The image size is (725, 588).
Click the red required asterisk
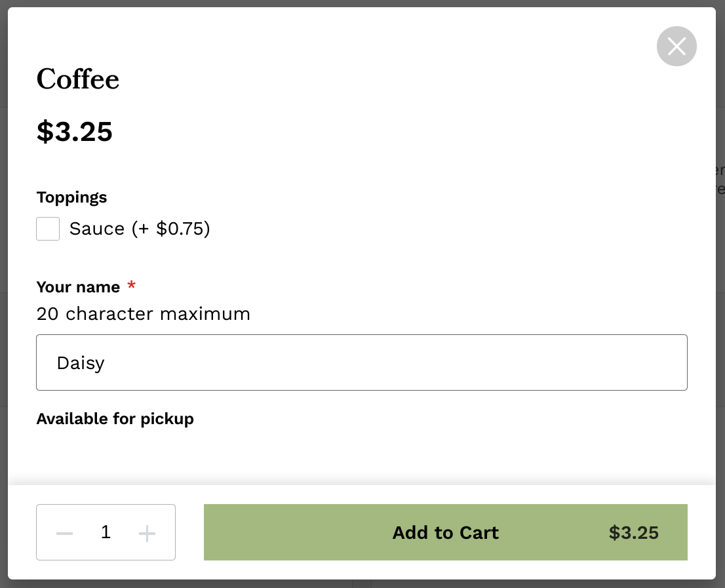pos(132,286)
